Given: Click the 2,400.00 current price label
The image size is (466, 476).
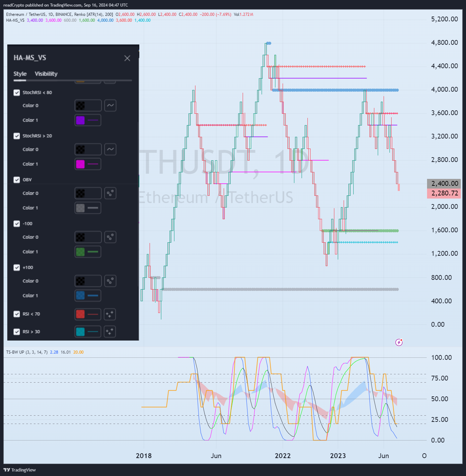Looking at the screenshot, I should click(444, 183).
